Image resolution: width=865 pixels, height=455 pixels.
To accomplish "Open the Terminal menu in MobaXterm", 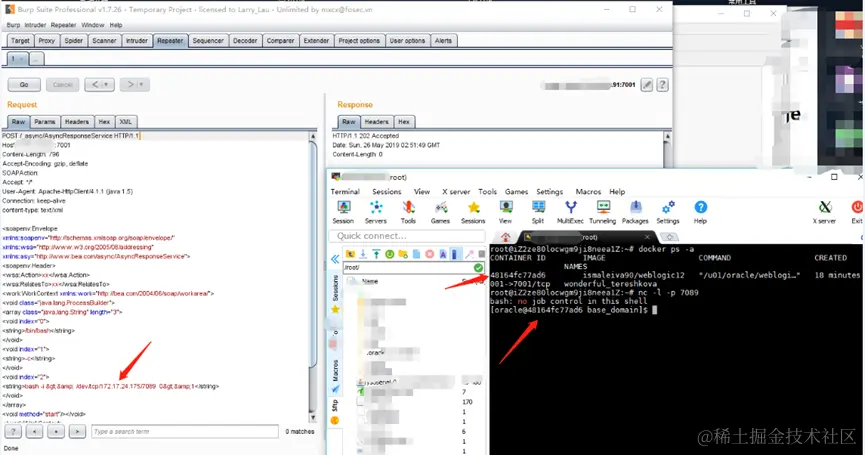I will [x=345, y=192].
